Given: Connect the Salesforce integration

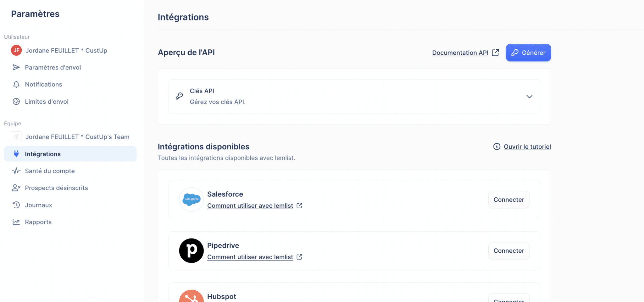Looking at the screenshot, I should pyautogui.click(x=509, y=200).
